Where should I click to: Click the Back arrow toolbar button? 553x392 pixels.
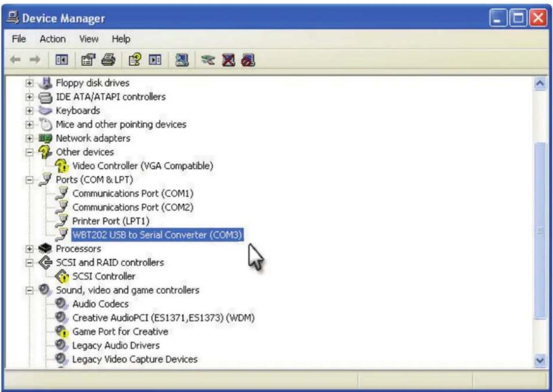[15, 61]
